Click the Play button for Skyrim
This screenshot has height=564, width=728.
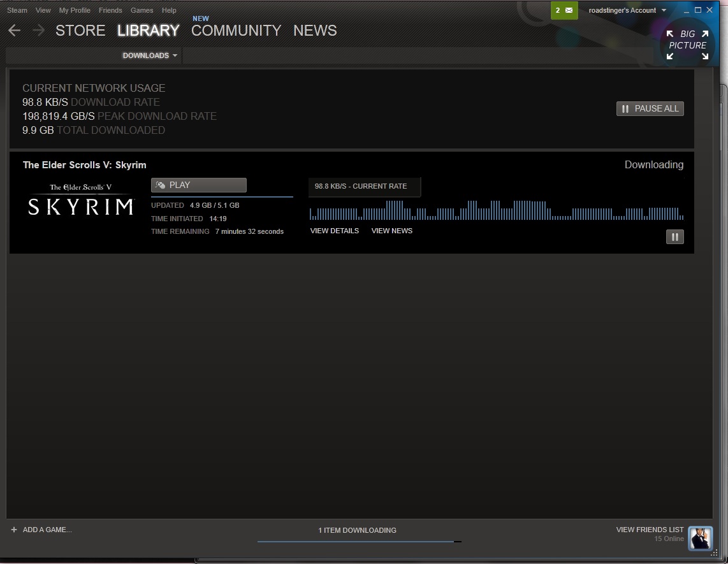(x=198, y=185)
